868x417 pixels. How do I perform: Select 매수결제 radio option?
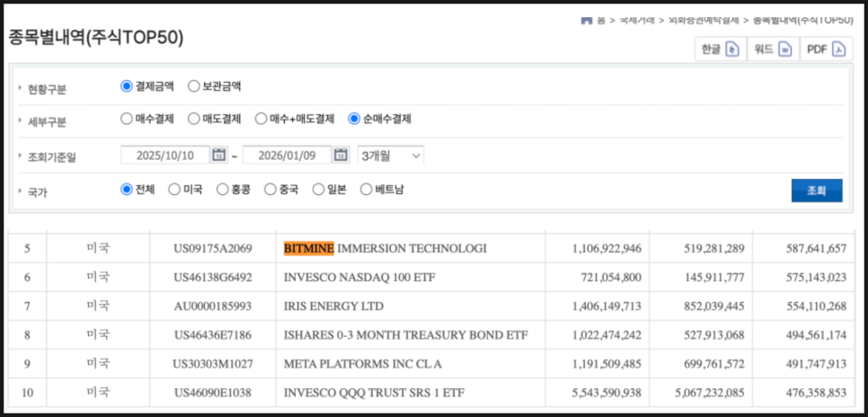click(x=127, y=119)
